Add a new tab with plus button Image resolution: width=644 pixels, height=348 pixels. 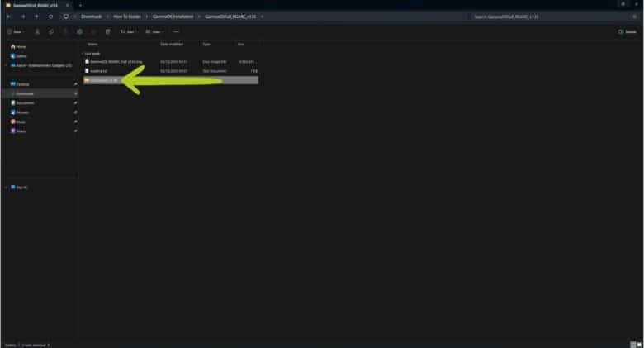80,5
